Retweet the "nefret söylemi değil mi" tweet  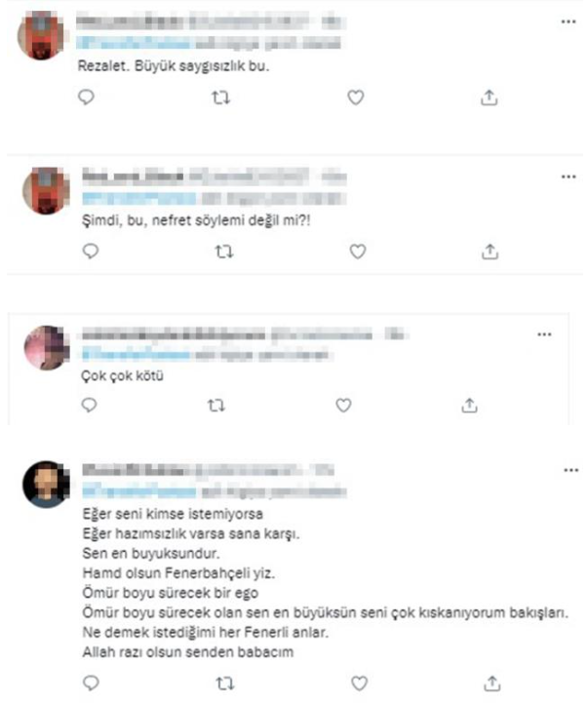[224, 252]
